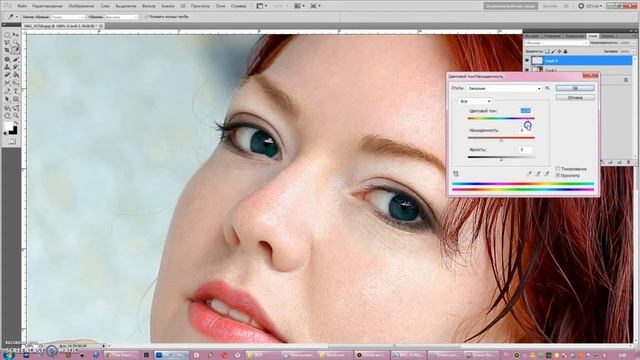The width and height of the screenshot is (640, 360).
Task: Click the Отмена (Cancel) button
Action: click(575, 98)
